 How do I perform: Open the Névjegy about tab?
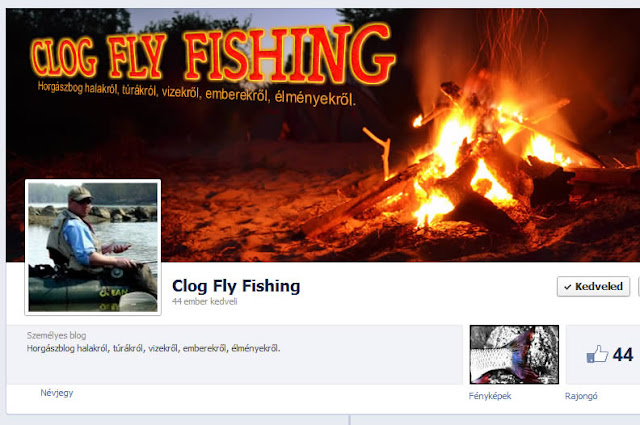[x=57, y=393]
